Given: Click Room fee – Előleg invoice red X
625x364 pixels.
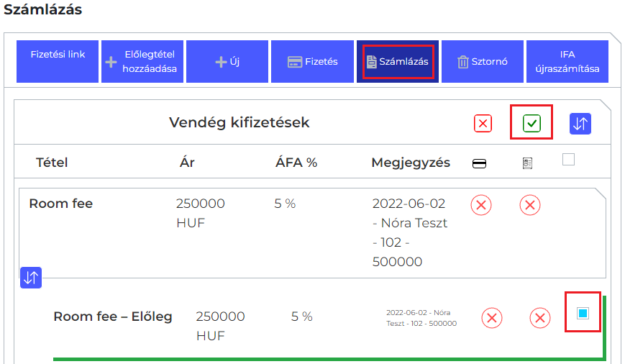Looking at the screenshot, I should point(540,318).
